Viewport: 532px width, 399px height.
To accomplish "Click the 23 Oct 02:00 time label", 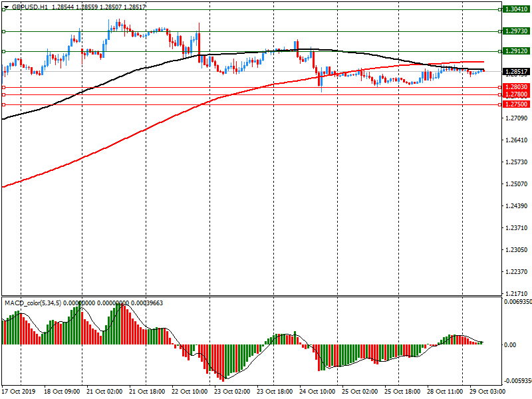I will tap(231, 392).
